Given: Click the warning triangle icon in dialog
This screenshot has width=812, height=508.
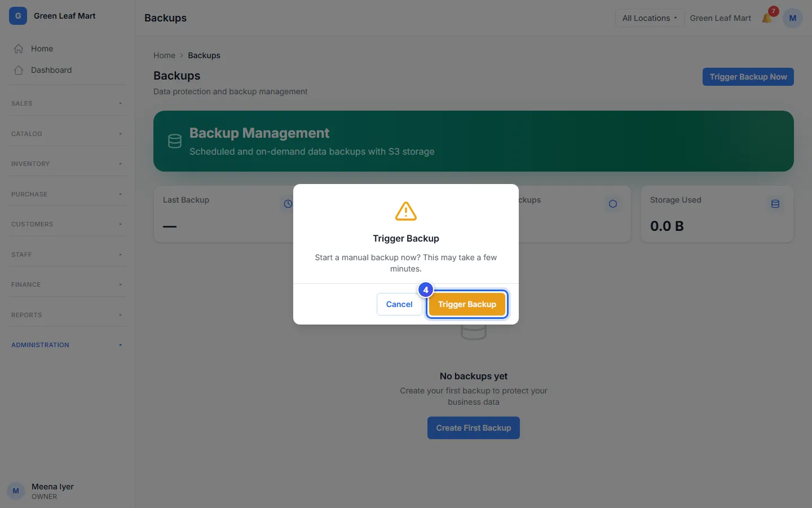Looking at the screenshot, I should 406,211.
